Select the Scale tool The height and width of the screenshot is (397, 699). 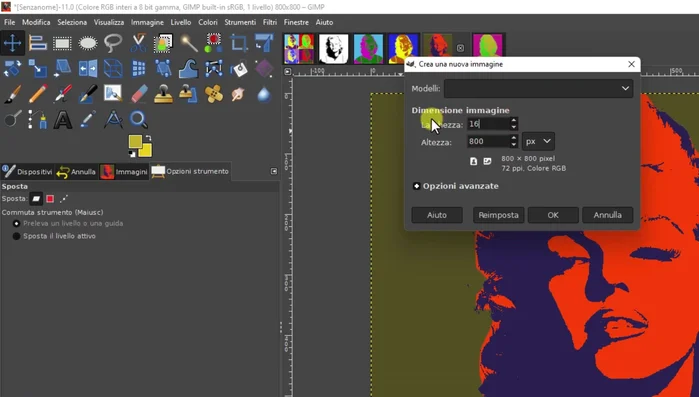(37, 69)
